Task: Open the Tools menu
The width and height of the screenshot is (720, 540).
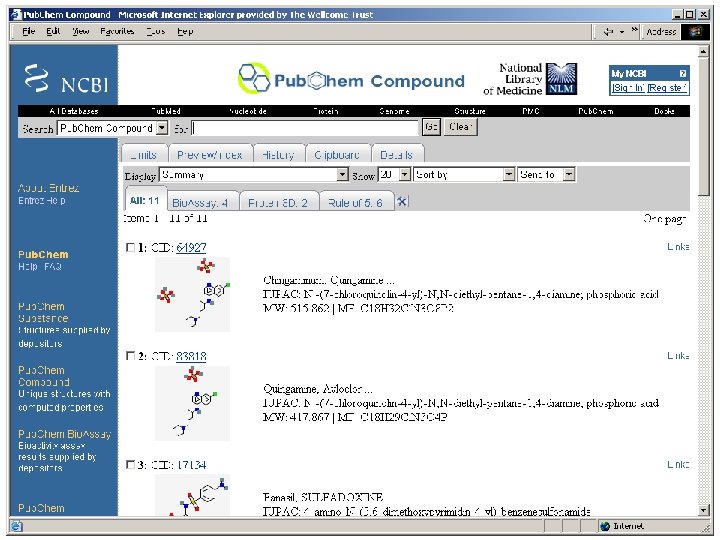Action: tap(156, 31)
